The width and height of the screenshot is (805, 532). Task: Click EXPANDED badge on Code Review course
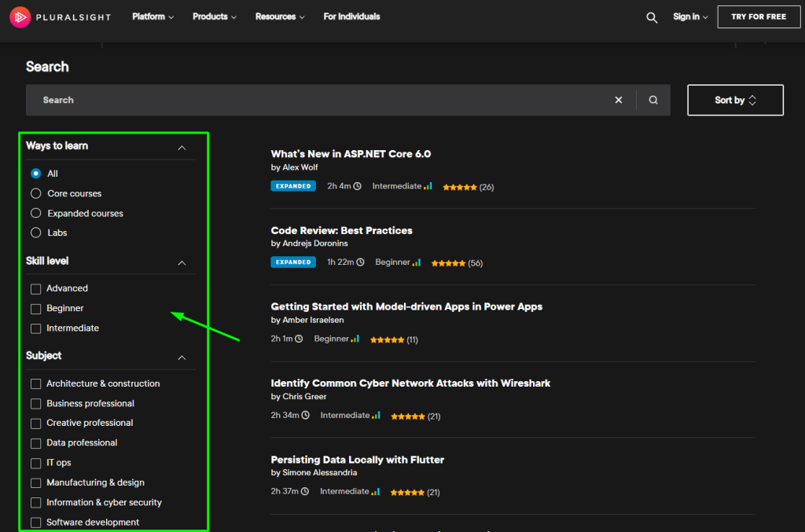[x=293, y=262]
